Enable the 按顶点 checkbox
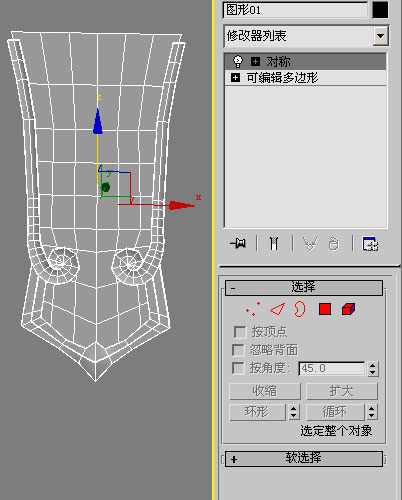 [x=239, y=332]
